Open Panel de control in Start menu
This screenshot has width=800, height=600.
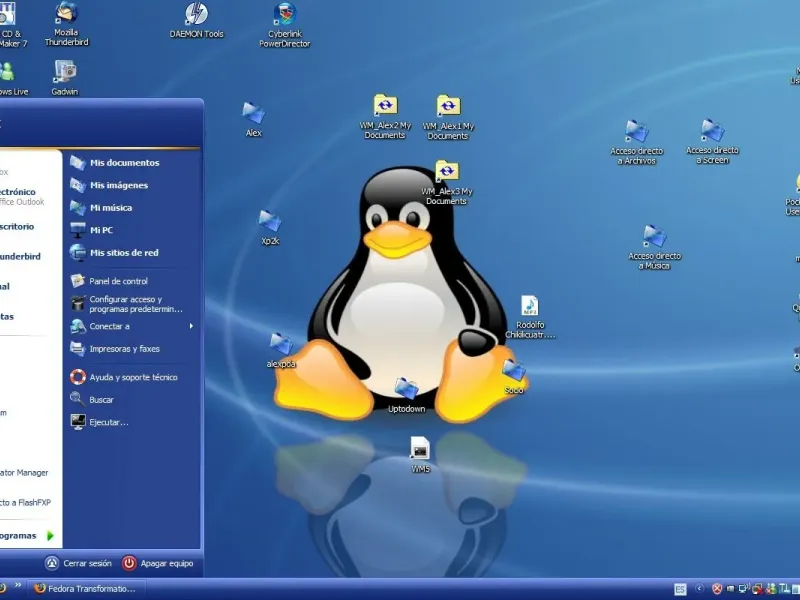click(118, 281)
